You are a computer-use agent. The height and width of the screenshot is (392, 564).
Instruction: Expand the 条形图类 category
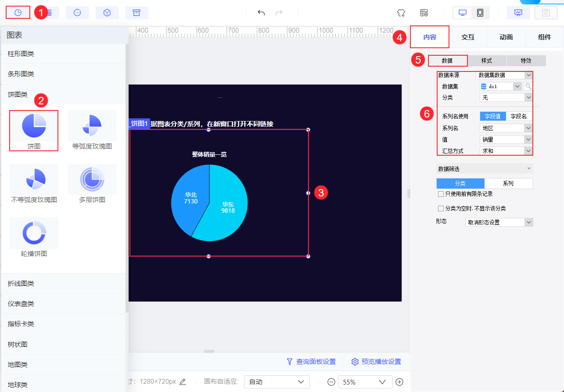tap(63, 74)
